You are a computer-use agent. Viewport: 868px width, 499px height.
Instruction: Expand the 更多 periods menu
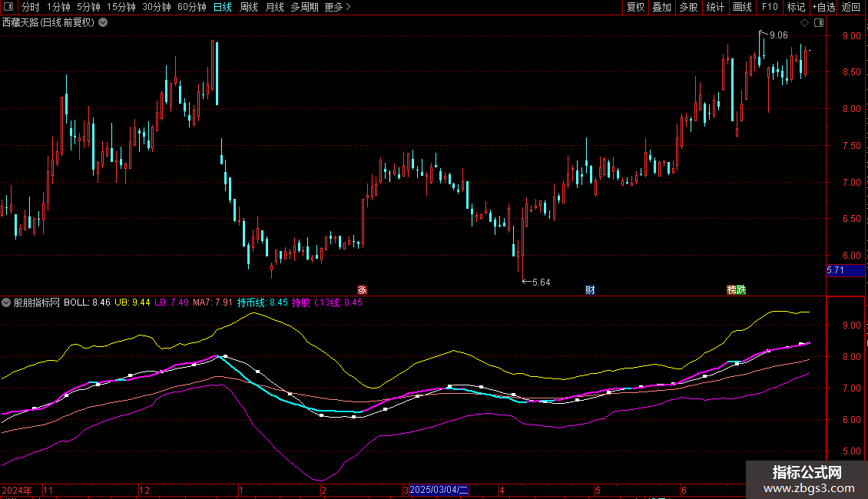(337, 7)
